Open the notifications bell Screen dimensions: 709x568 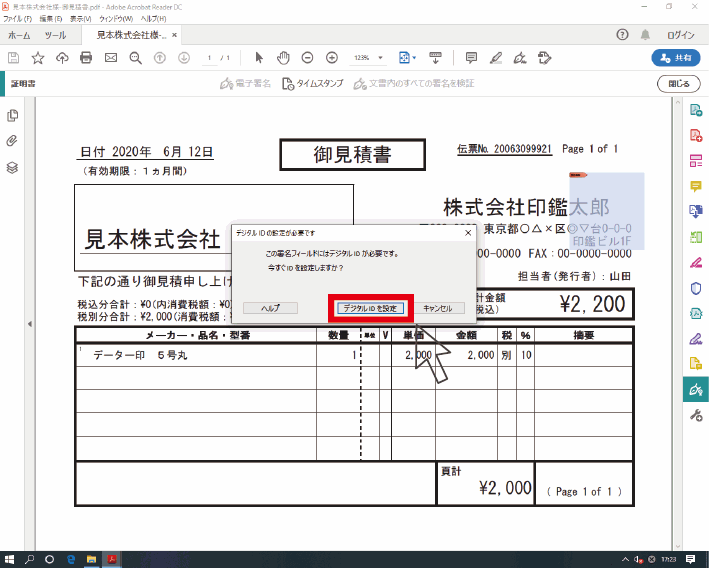[x=645, y=35]
